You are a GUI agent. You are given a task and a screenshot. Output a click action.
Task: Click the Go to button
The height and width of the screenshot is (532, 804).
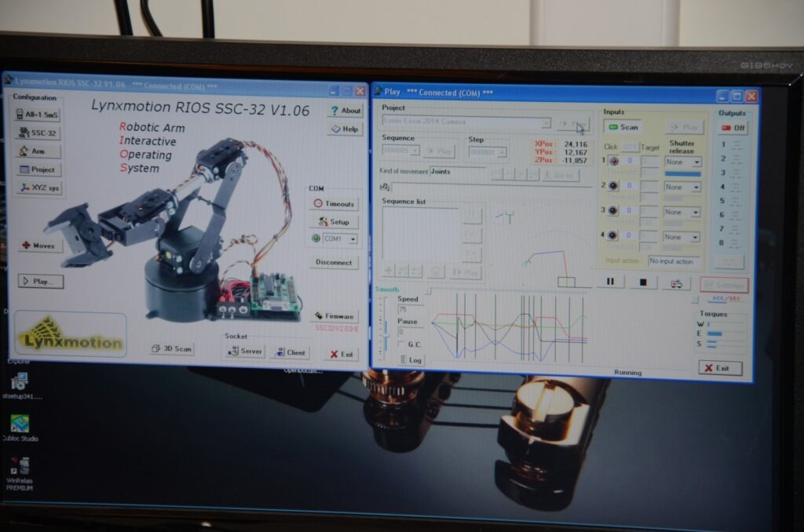(560, 175)
